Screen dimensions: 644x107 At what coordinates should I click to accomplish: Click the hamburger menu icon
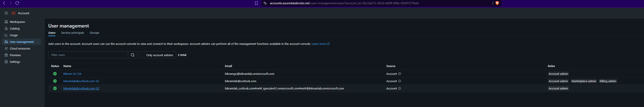[x=6, y=13]
